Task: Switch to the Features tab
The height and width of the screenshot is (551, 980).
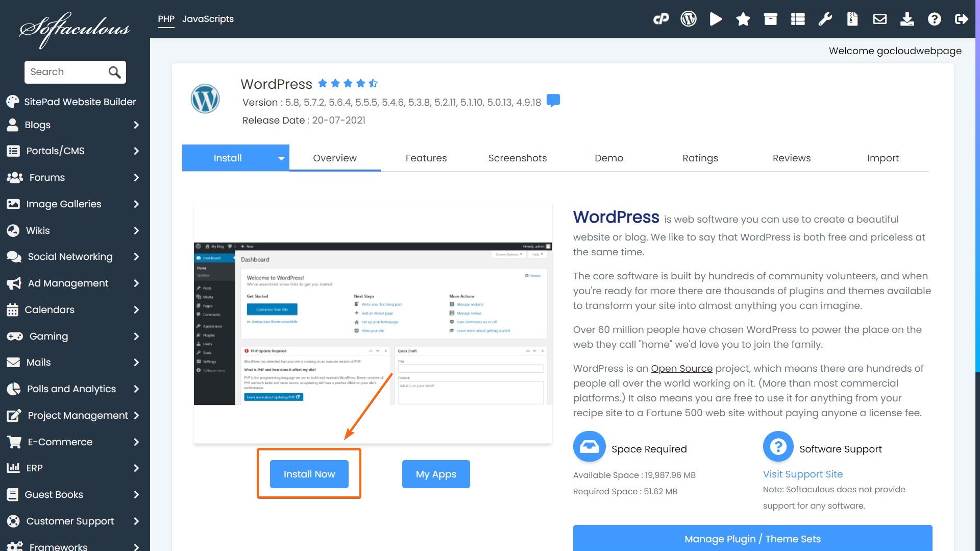Action: pyautogui.click(x=426, y=158)
